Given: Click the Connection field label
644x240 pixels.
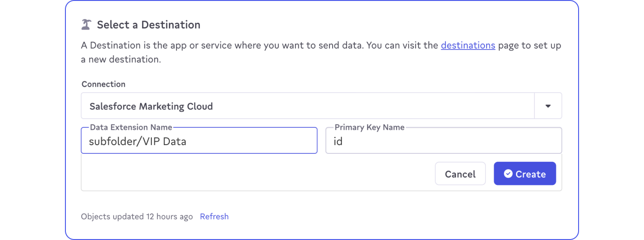Looking at the screenshot, I should [103, 84].
